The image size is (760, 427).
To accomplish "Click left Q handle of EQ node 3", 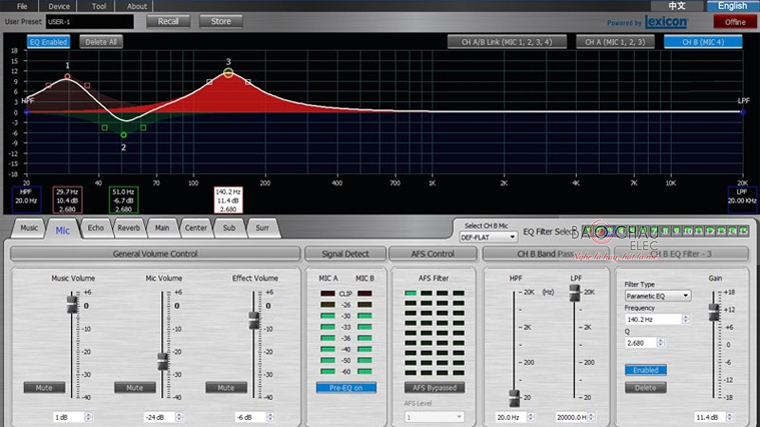I will (x=209, y=82).
